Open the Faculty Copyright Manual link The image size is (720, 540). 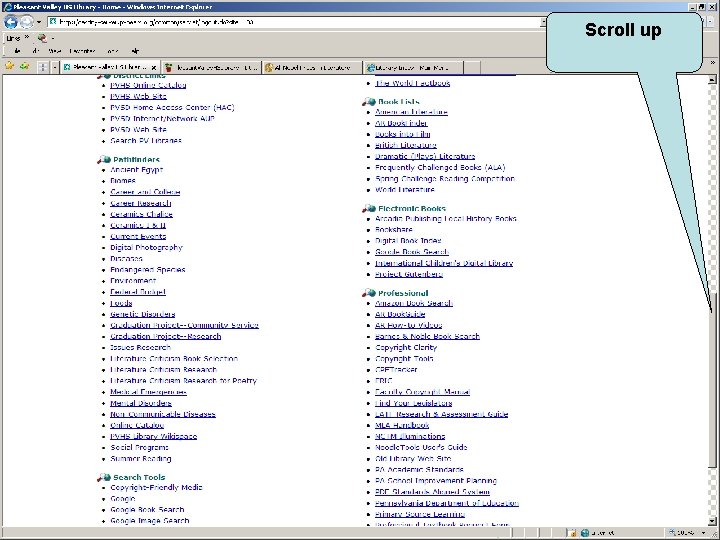(x=422, y=392)
